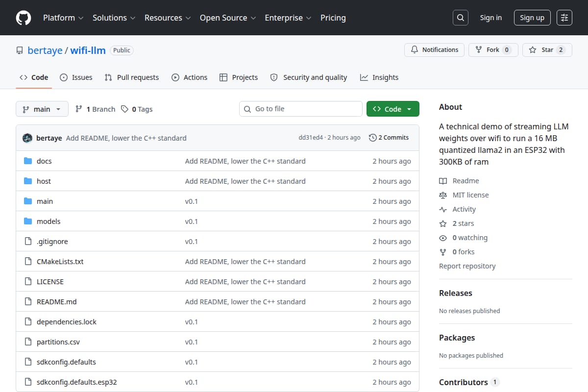Open the Insights tab
Viewport: 588px width, 392px height.
click(x=379, y=77)
